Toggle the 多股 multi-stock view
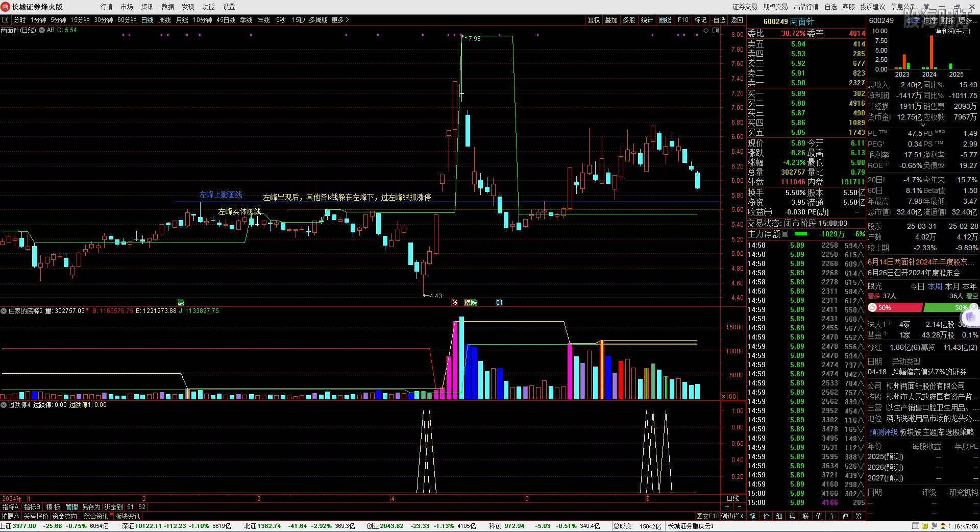 [x=629, y=20]
